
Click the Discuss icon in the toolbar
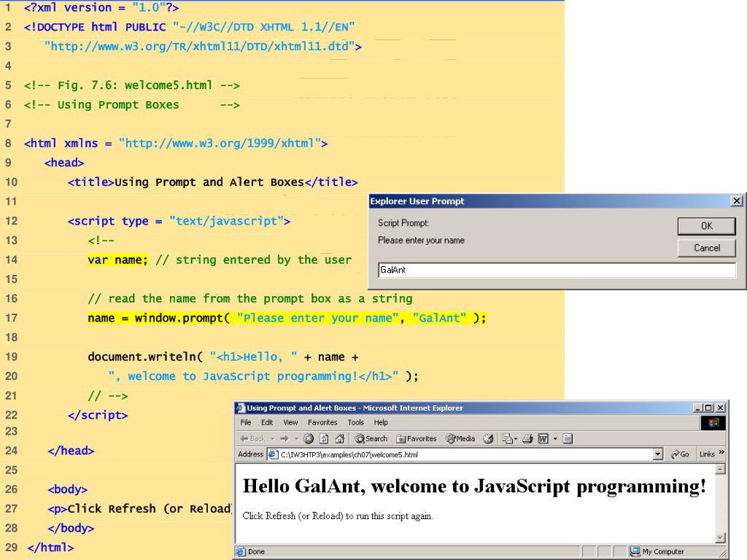pos(568,438)
